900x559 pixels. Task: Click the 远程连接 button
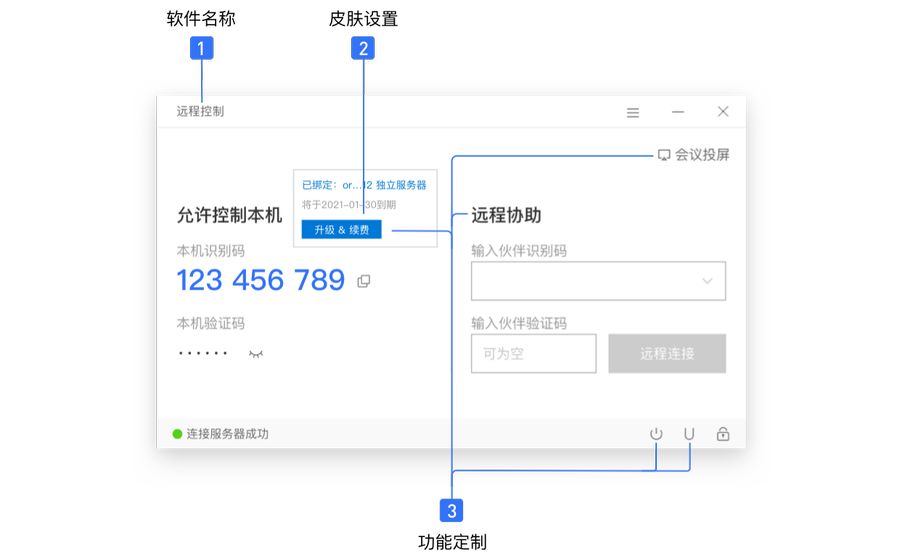667,354
